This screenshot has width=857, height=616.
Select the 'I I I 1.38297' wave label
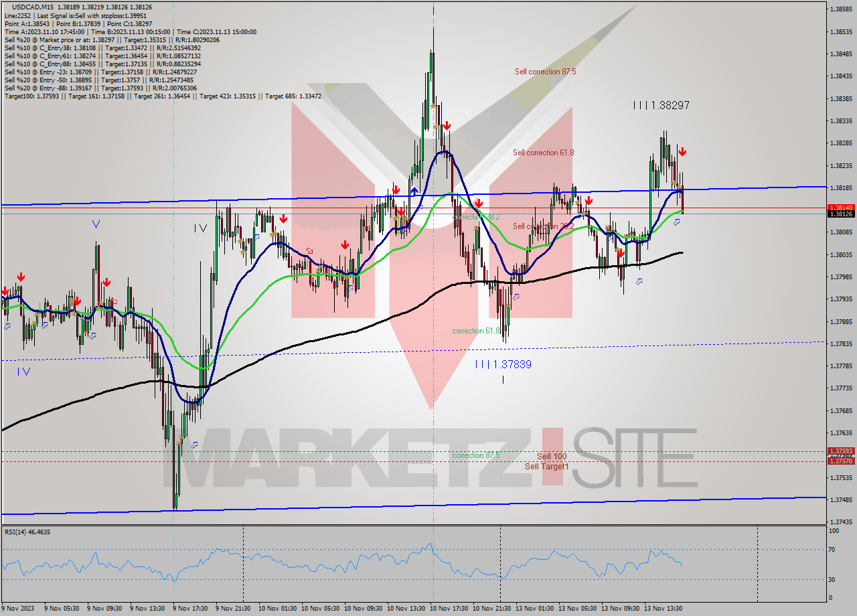point(661,105)
